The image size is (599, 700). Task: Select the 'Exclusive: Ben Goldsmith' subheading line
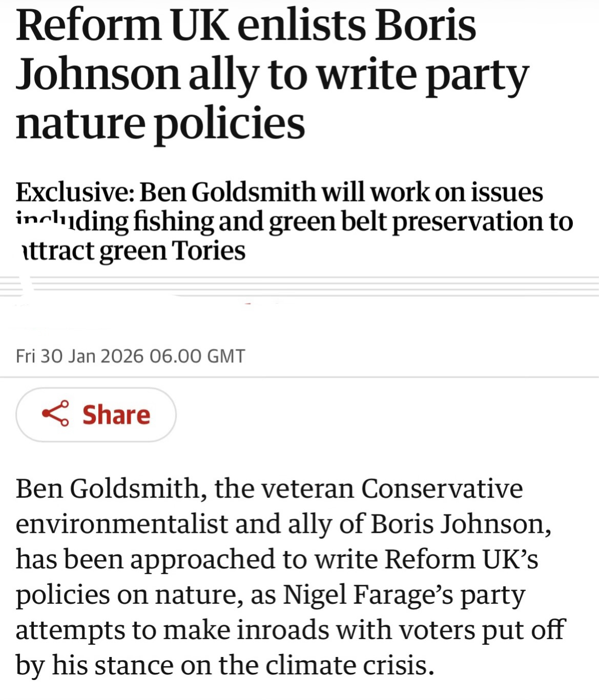(x=279, y=193)
